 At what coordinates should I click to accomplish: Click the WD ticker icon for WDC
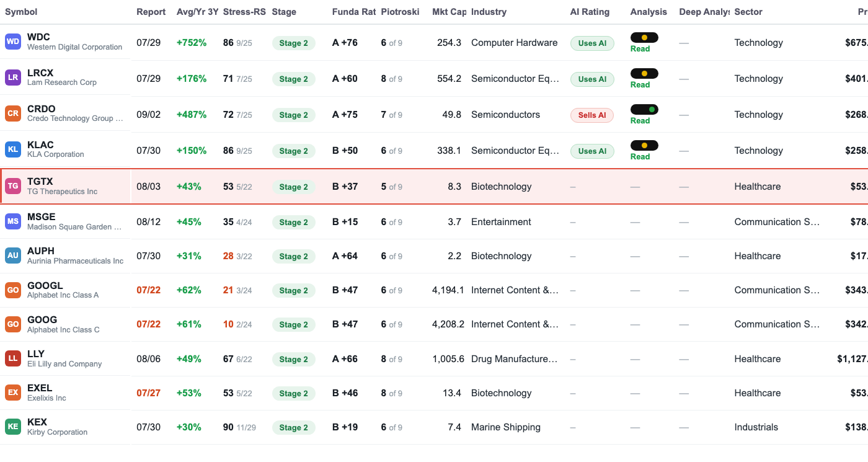point(12,42)
